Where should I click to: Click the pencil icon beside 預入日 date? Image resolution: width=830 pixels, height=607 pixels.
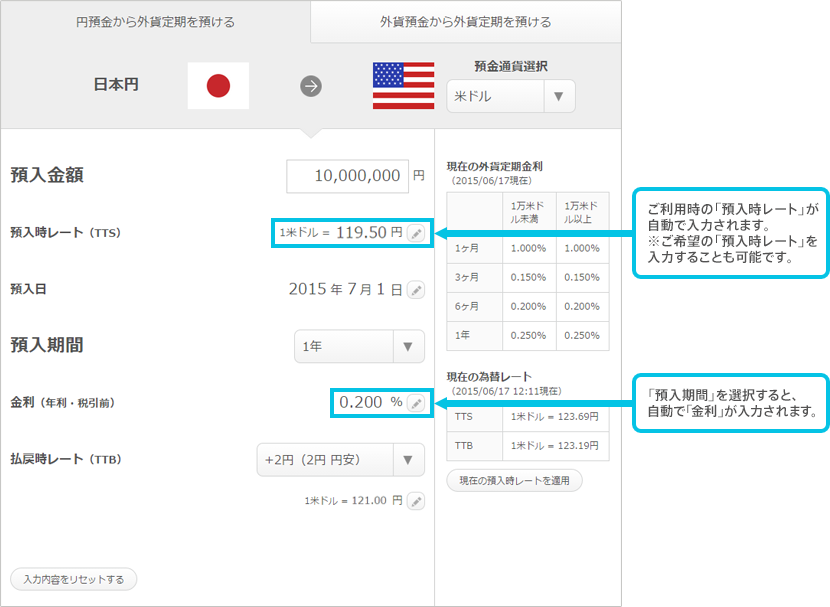tap(416, 290)
